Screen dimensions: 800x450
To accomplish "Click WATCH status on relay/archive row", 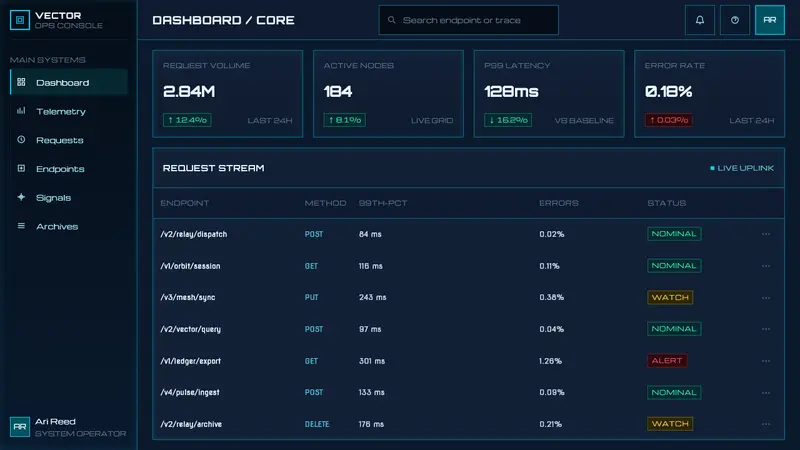I will point(670,424).
